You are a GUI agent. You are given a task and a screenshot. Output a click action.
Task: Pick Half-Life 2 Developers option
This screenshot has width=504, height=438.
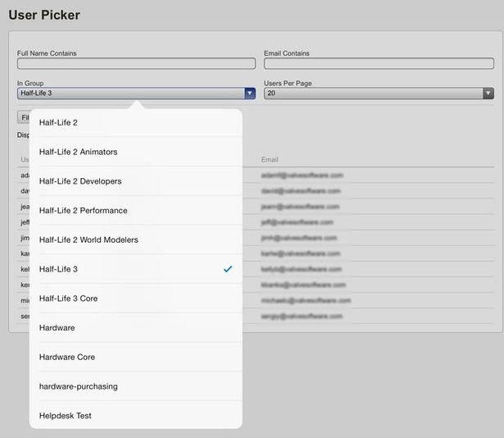[136, 181]
